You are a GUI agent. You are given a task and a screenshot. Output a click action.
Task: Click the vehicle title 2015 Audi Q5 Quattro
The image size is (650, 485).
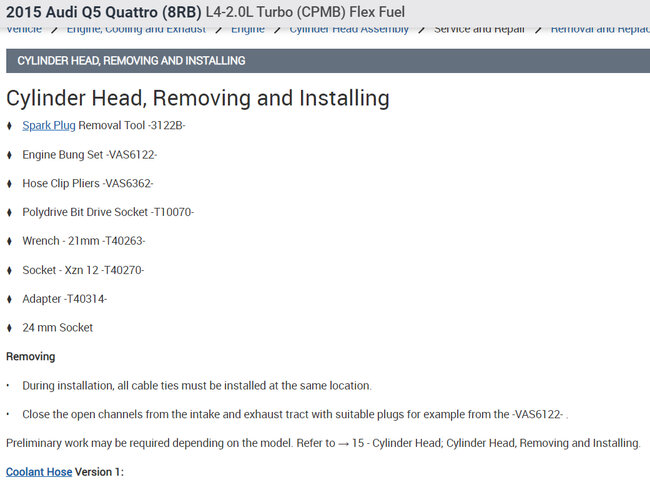(x=104, y=12)
